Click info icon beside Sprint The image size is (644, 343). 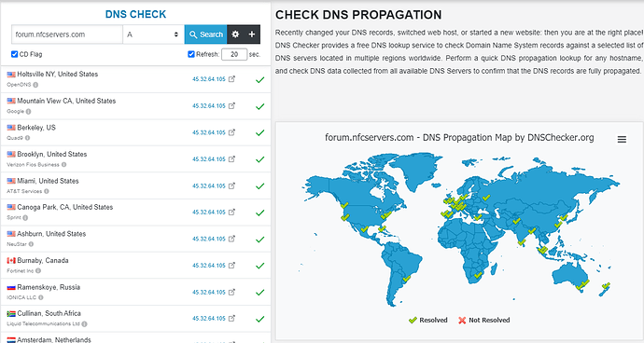(x=25, y=218)
